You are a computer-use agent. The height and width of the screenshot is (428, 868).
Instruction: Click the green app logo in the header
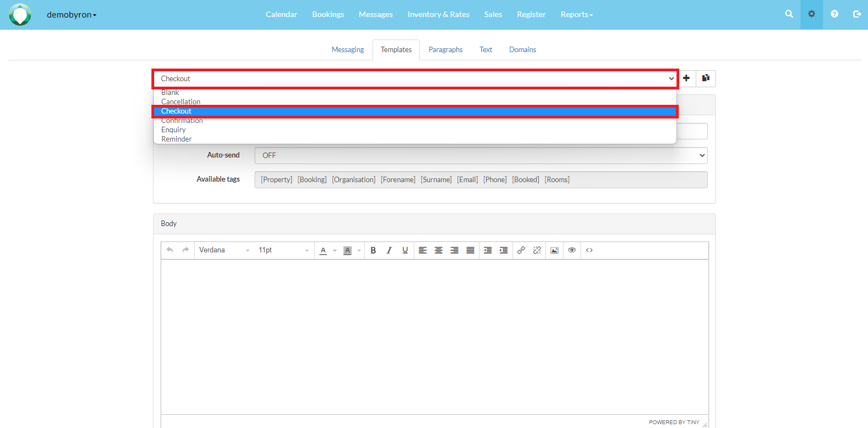[x=20, y=15]
